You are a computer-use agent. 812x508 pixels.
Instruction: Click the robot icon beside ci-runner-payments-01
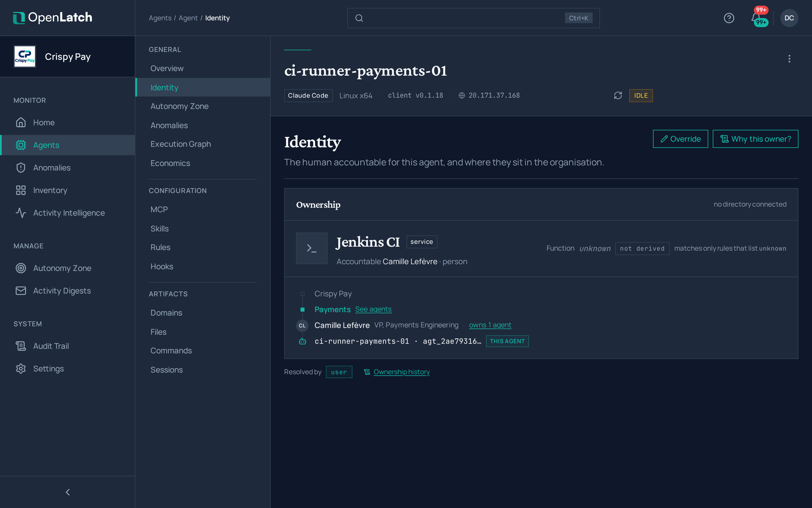pos(302,341)
